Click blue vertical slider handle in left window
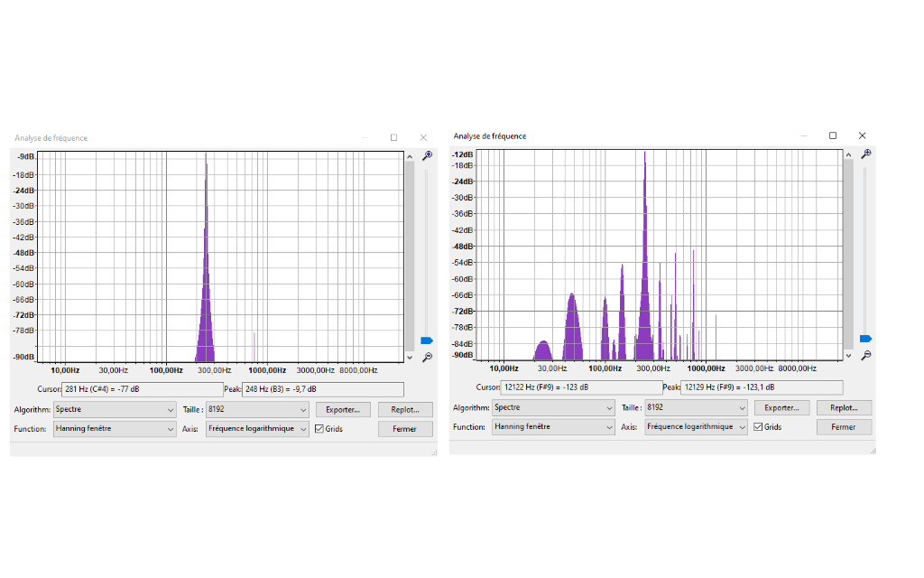 (x=427, y=340)
